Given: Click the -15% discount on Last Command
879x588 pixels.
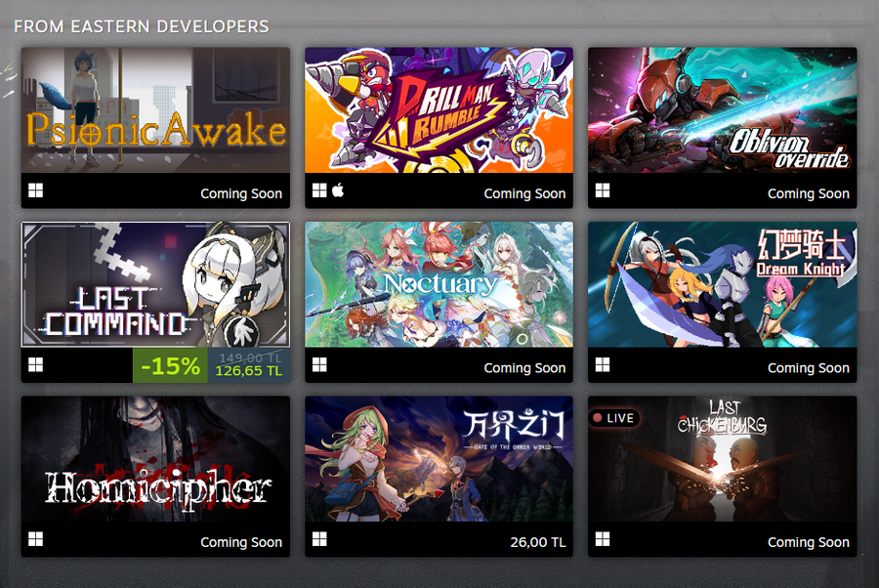Looking at the screenshot, I should pyautogui.click(x=170, y=366).
